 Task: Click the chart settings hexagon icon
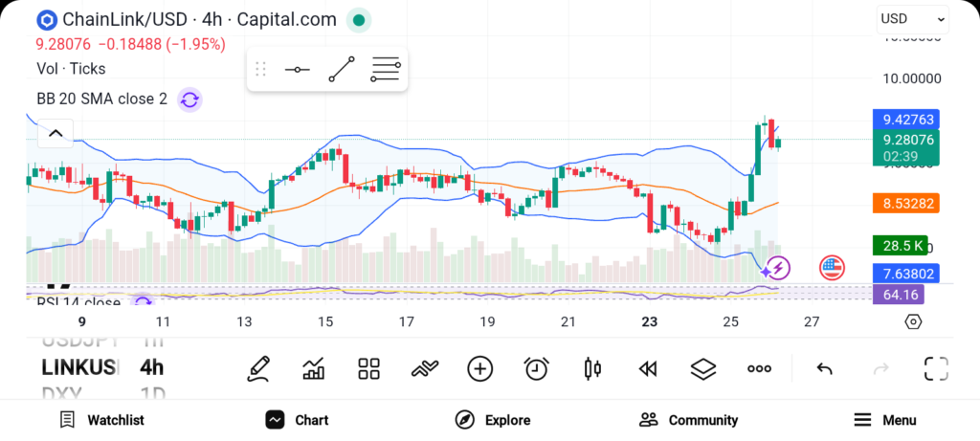pos(913,321)
